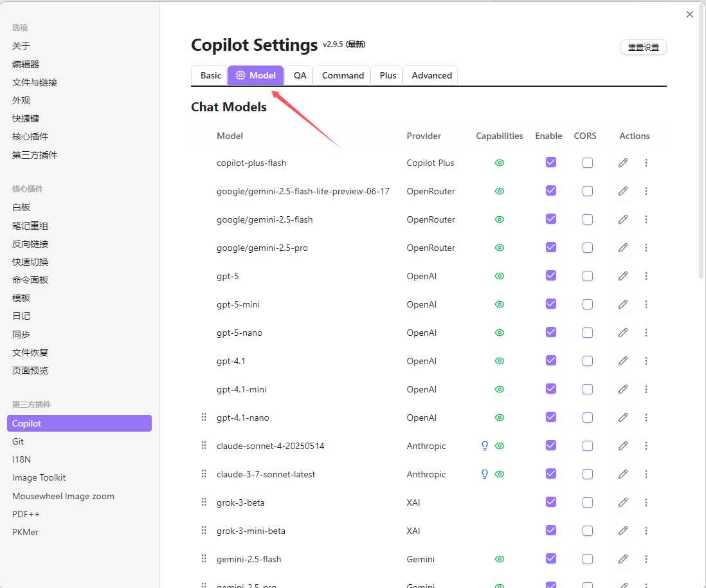Edit the grok-3-mini-beta model
The width and height of the screenshot is (706, 588).
click(x=623, y=531)
